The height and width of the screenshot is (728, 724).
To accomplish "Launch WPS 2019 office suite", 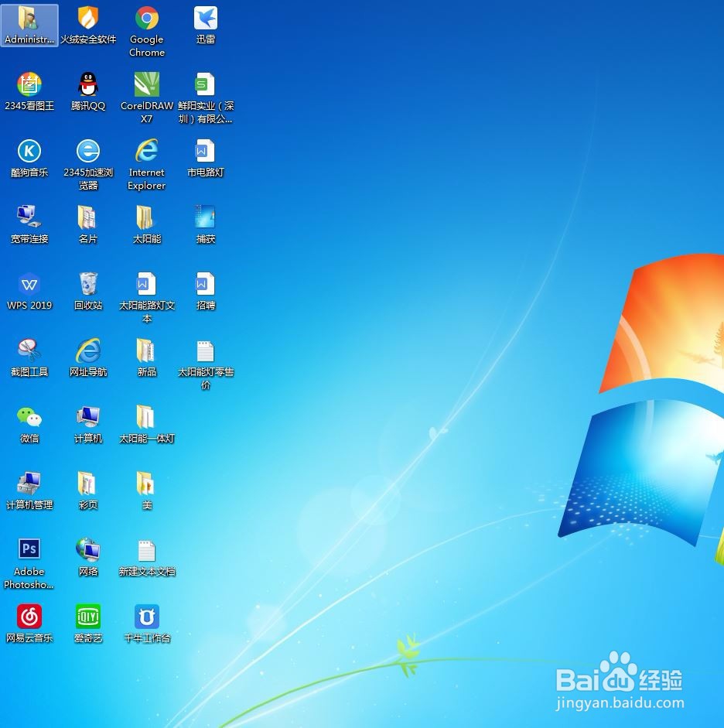I will tap(29, 291).
